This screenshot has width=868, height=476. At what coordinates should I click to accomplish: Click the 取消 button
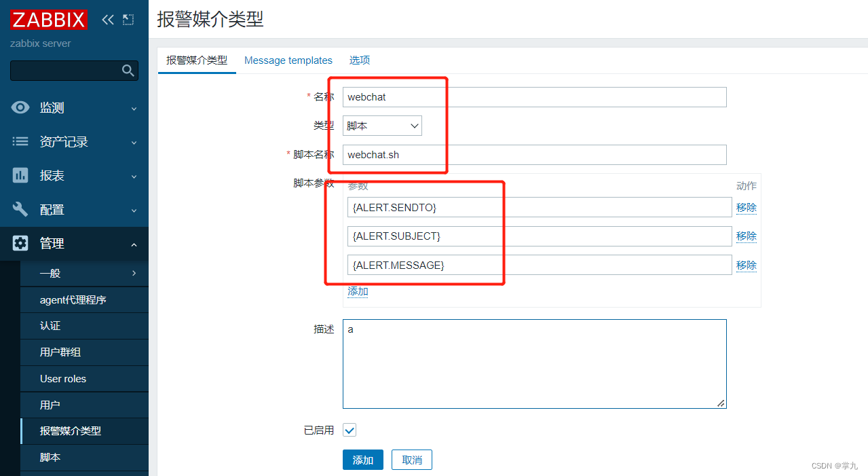412,460
